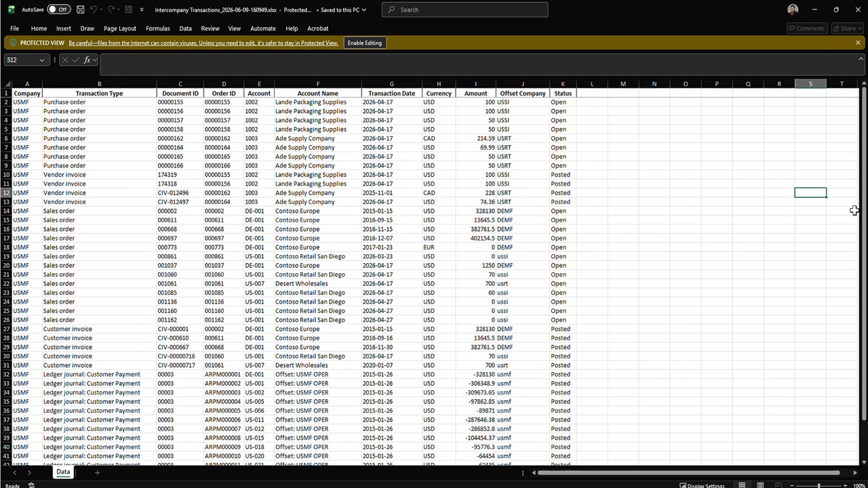
Task: Click the amount cell 402154.5
Action: point(475,238)
